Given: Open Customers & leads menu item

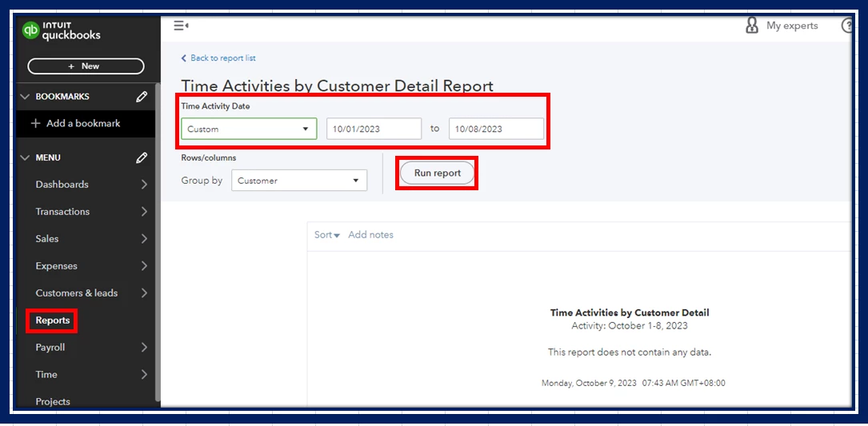Looking at the screenshot, I should [x=76, y=293].
